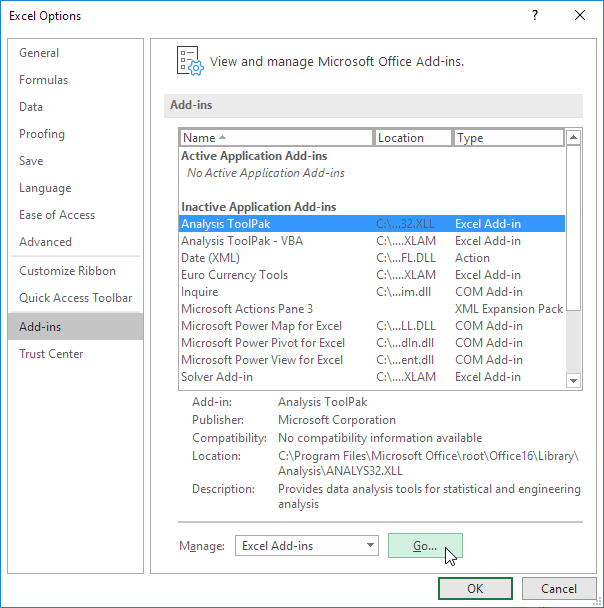
Task: Open Quick Access Toolbar settings
Action: coord(75,298)
